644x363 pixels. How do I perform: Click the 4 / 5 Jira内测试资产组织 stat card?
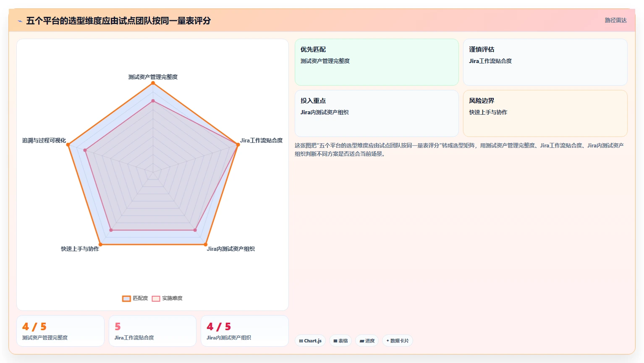pyautogui.click(x=245, y=331)
